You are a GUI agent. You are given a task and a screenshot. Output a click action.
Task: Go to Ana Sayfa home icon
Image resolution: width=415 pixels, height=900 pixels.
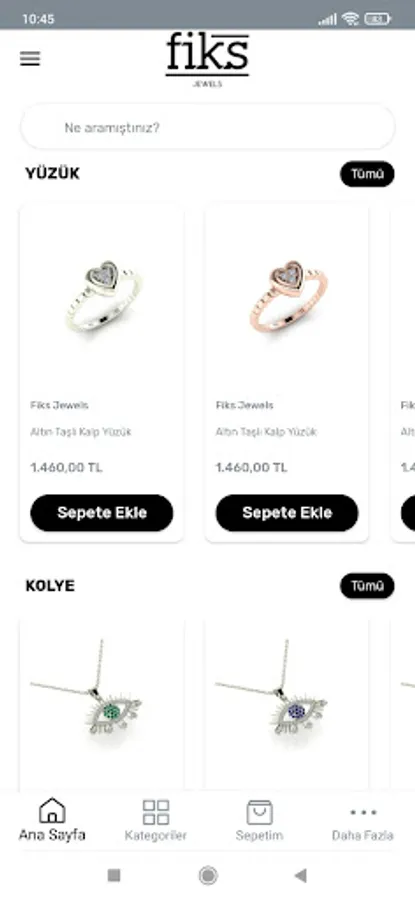click(x=52, y=811)
